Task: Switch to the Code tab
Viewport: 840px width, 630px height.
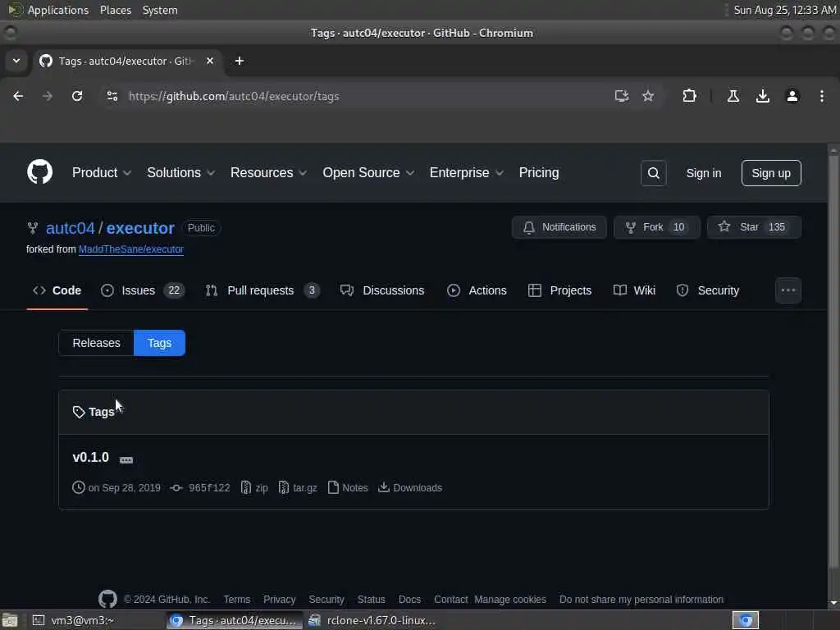Action: click(x=57, y=290)
